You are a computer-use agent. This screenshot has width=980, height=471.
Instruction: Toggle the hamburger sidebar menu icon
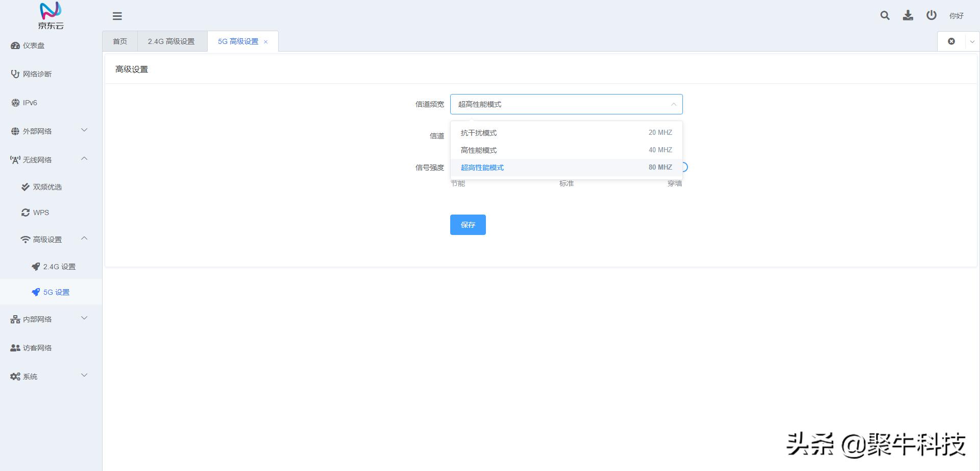[x=117, y=16]
